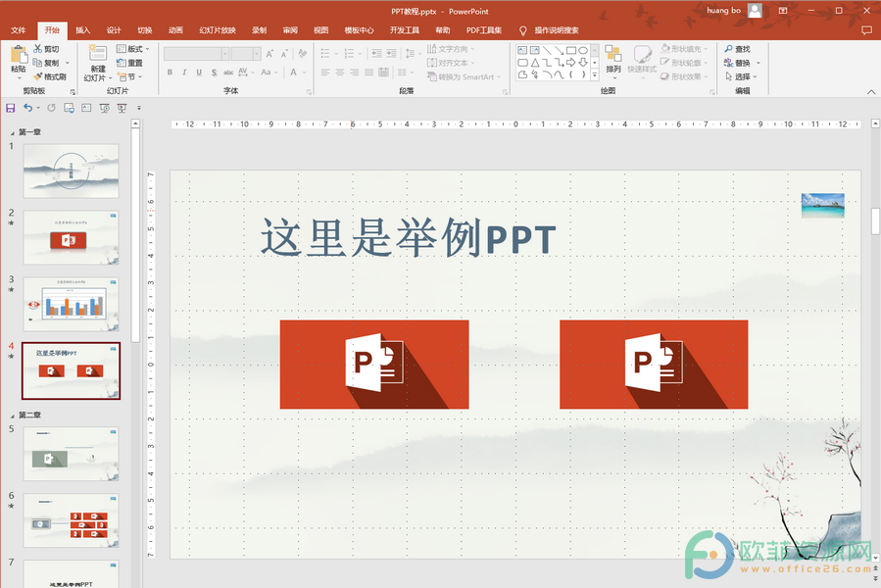Toggle align text left
Image resolution: width=881 pixels, height=588 pixels.
(x=325, y=72)
